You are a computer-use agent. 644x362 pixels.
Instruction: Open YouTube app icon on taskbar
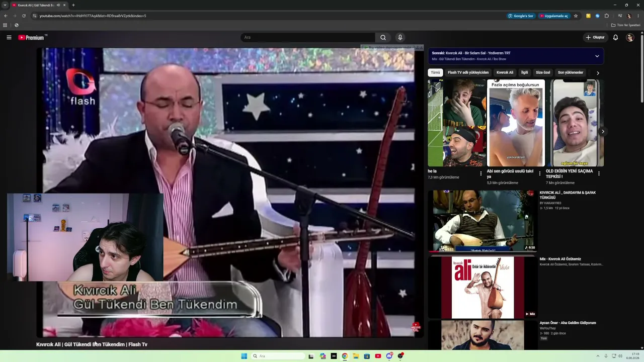(378, 356)
